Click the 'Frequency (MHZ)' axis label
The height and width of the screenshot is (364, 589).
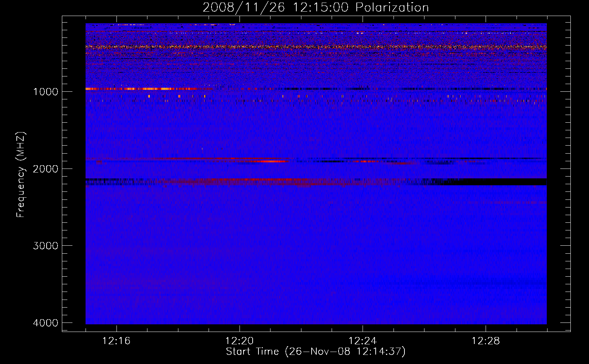click(21, 175)
